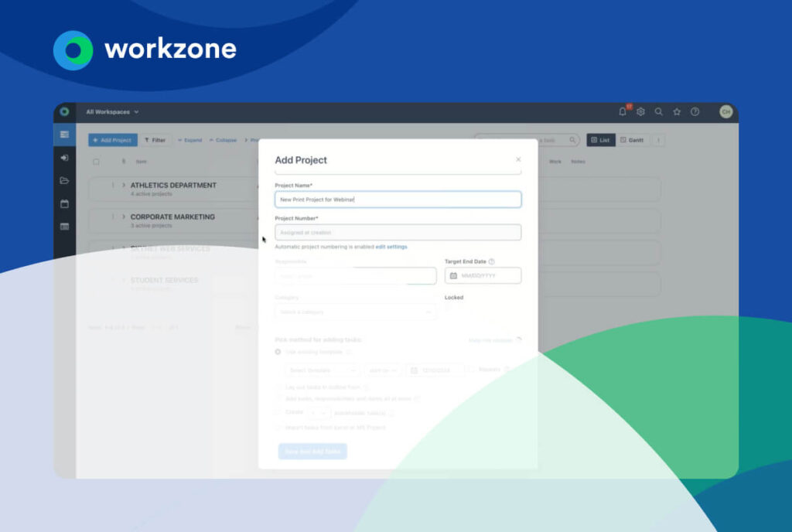Click the Target End Date help icon
The height and width of the screenshot is (532, 792).
pos(491,261)
